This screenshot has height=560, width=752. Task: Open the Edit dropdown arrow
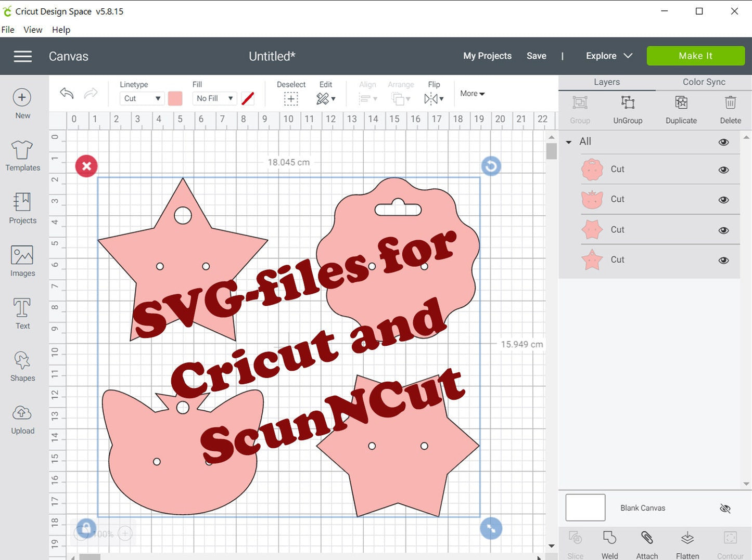pyautogui.click(x=333, y=99)
